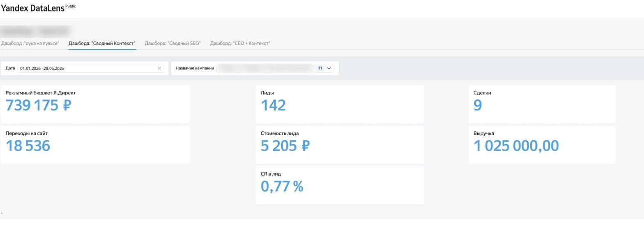Select the Дашборд "Сводный Контекст" tab
Image resolution: width=644 pixels, height=230 pixels.
point(102,44)
